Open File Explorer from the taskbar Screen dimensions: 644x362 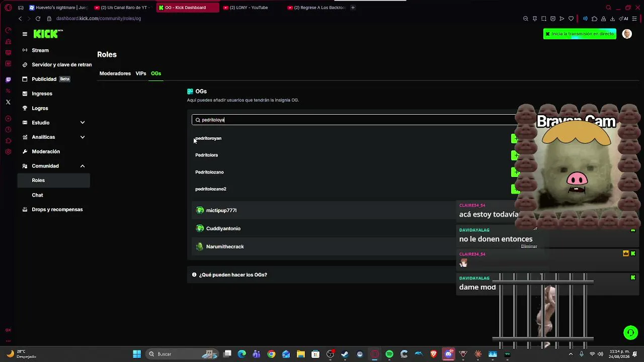300,354
